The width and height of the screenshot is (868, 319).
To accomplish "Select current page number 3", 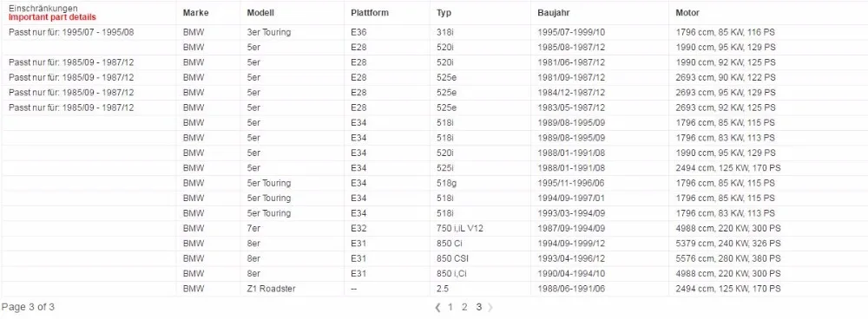I will pos(479,308).
